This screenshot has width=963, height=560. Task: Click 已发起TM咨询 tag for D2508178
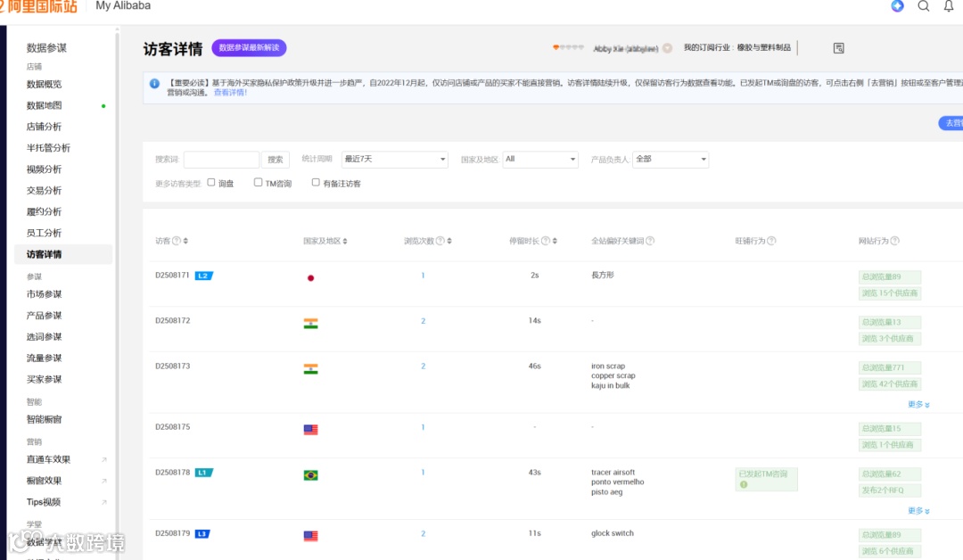(x=767, y=479)
